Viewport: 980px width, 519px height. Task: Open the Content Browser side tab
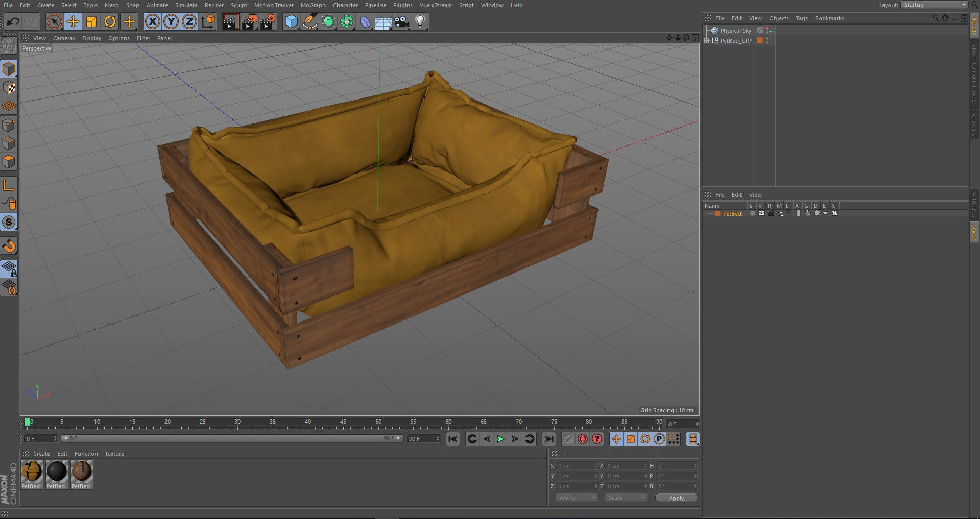(x=974, y=83)
